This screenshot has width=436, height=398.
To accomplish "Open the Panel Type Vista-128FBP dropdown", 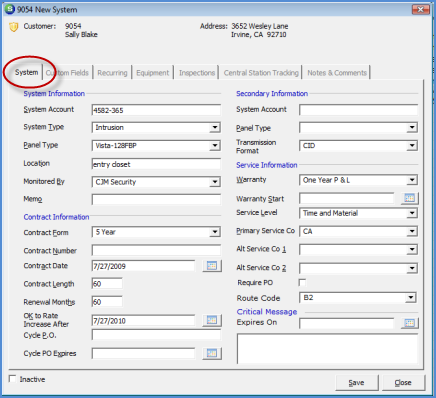I will [x=215, y=146].
